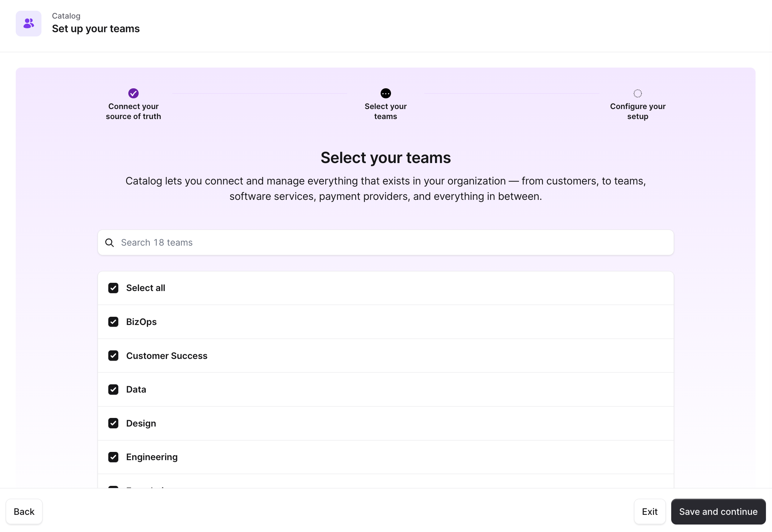Image resolution: width=772 pixels, height=532 pixels.
Task: Click the completed checkmark step icon
Action: pyautogui.click(x=133, y=93)
